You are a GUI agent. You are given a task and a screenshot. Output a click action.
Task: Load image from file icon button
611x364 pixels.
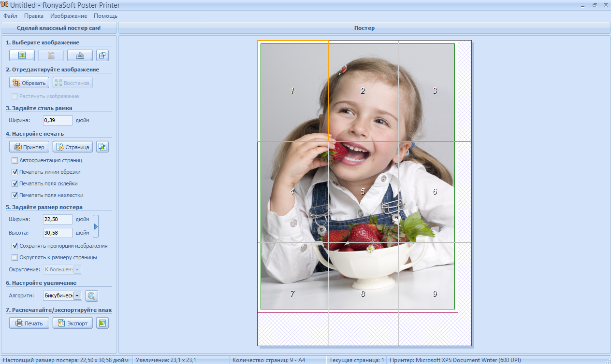coord(22,56)
